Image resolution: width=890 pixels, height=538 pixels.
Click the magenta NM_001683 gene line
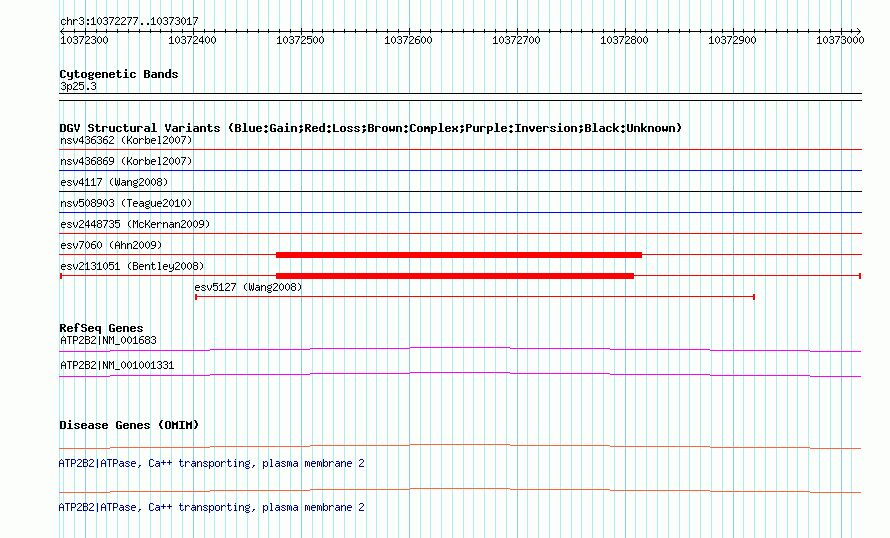(460, 350)
